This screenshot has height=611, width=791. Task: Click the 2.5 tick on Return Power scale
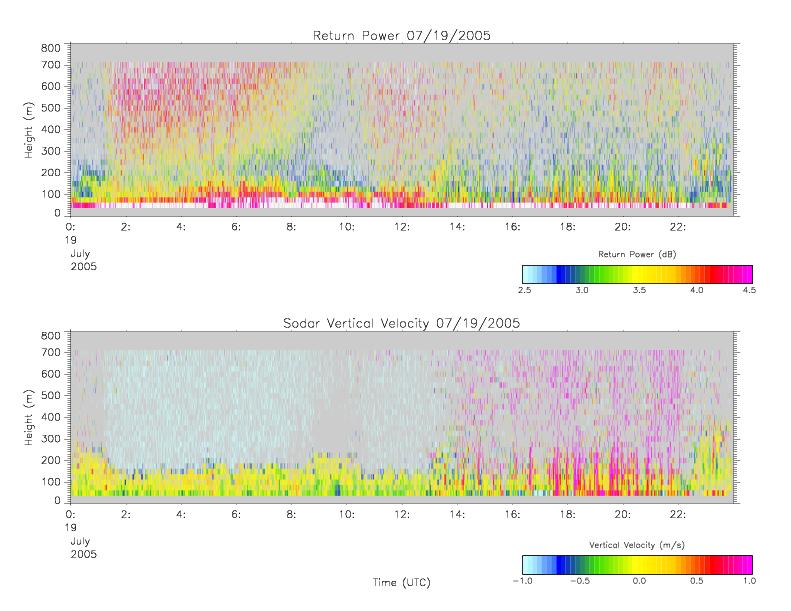525,290
